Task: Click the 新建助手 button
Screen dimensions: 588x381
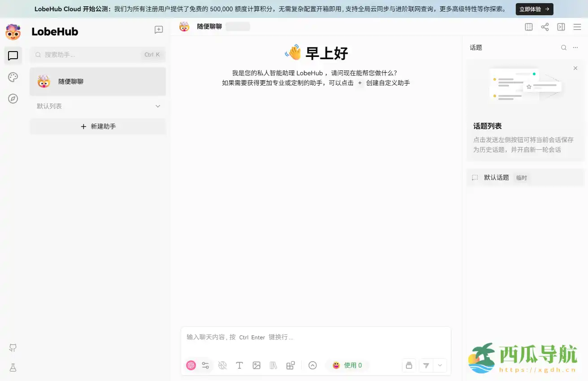Action: pos(98,126)
